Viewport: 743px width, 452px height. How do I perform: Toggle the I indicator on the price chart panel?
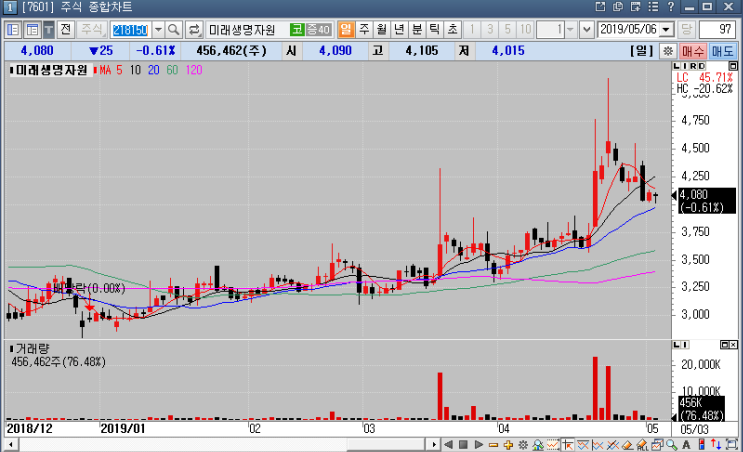pyautogui.click(x=685, y=66)
